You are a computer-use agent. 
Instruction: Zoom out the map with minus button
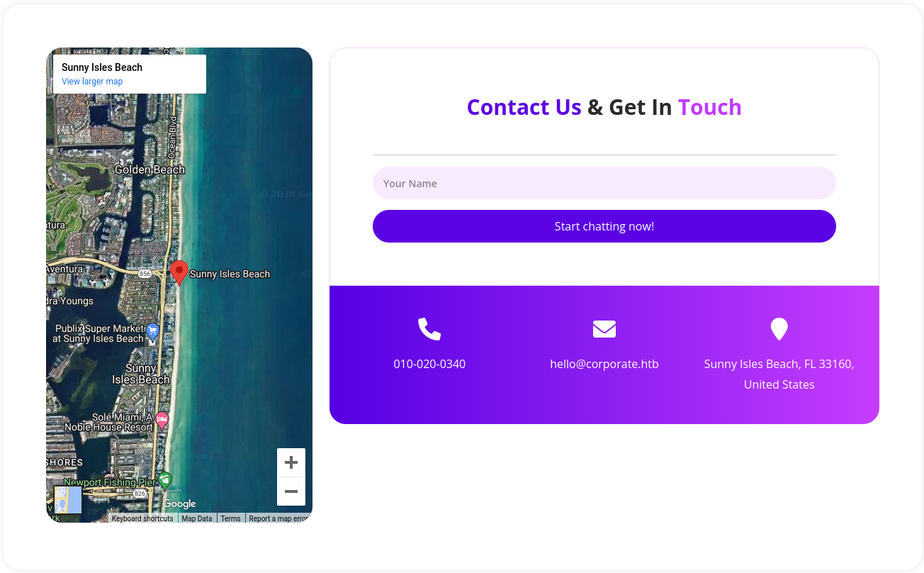291,491
